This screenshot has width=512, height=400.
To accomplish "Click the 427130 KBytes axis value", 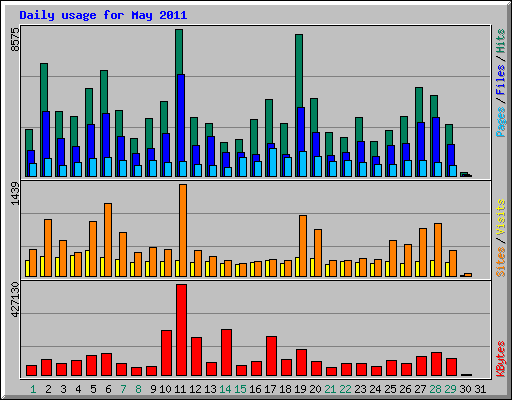I will coord(15,299).
